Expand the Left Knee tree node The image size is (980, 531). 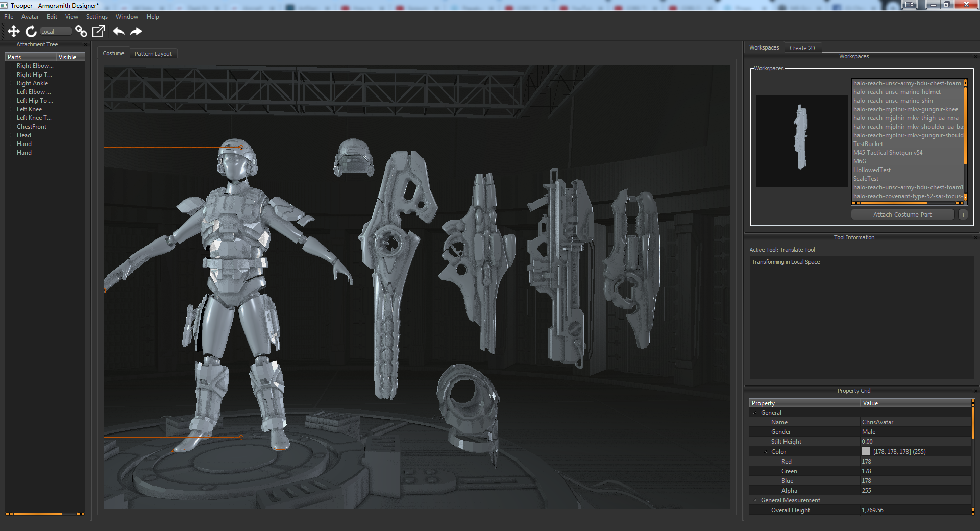coord(11,109)
